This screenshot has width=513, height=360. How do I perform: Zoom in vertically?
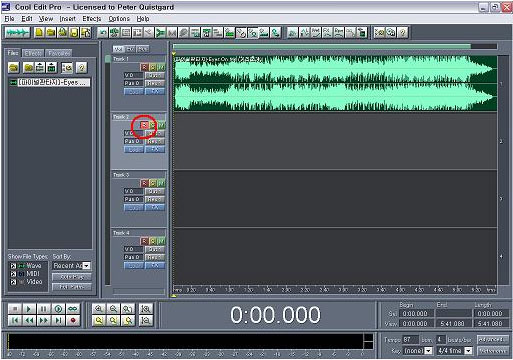click(146, 309)
